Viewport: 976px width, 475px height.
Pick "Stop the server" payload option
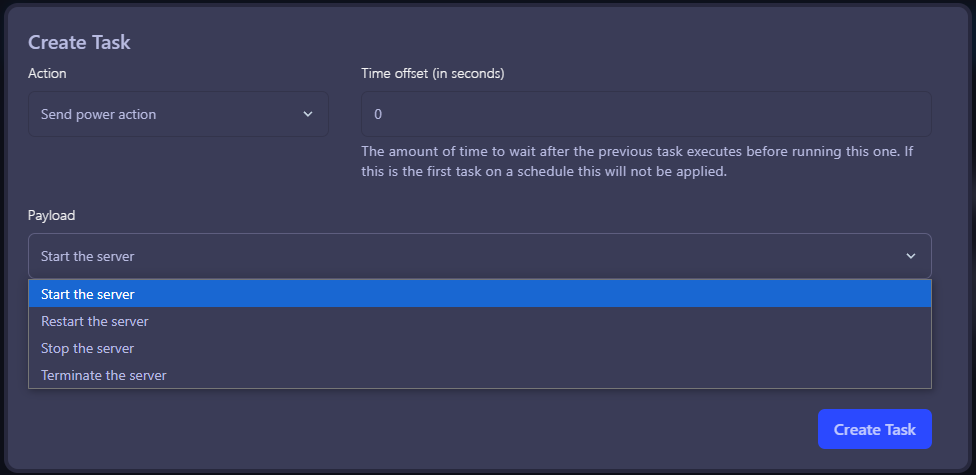[x=88, y=348]
